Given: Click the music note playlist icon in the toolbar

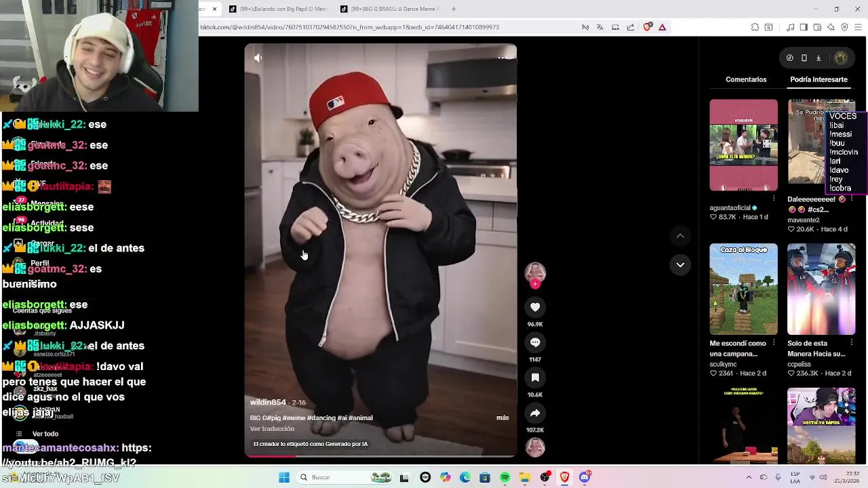Looking at the screenshot, I should (x=791, y=27).
